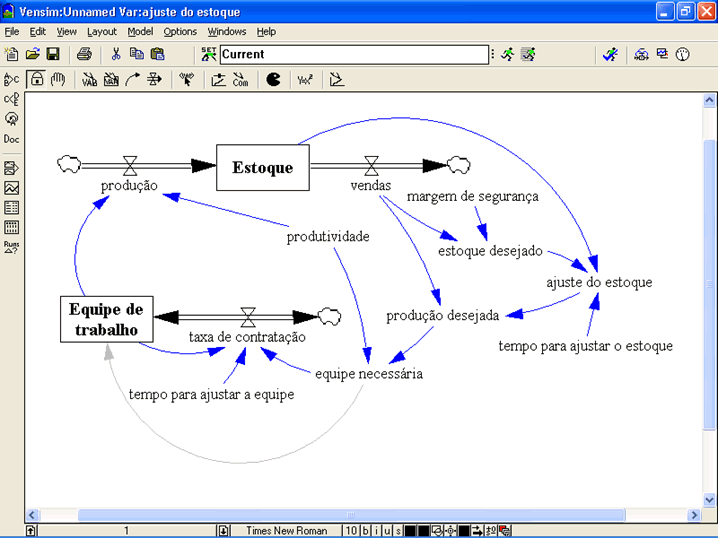The height and width of the screenshot is (539, 719).
Task: Click the Runs Compare tool
Action: click(x=12, y=246)
